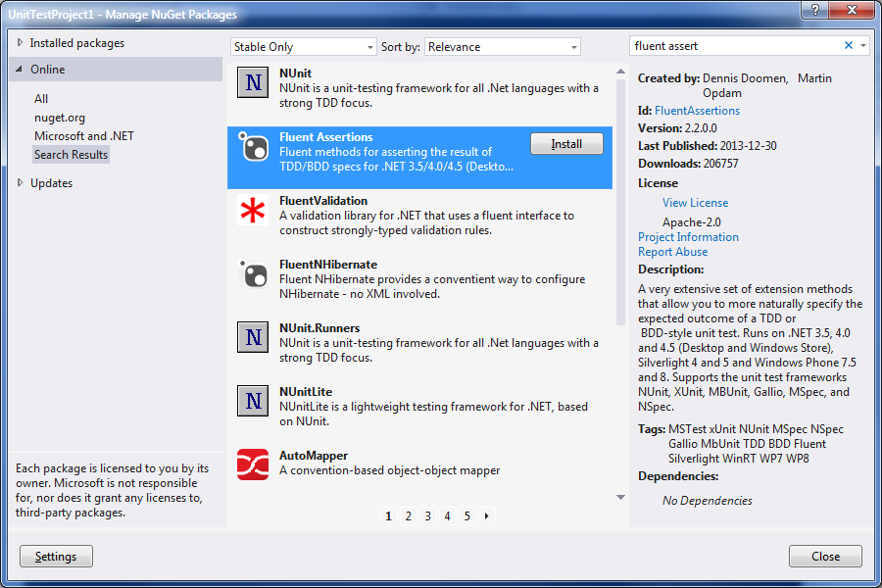Switch to Microsoft and .NET source

click(x=84, y=135)
